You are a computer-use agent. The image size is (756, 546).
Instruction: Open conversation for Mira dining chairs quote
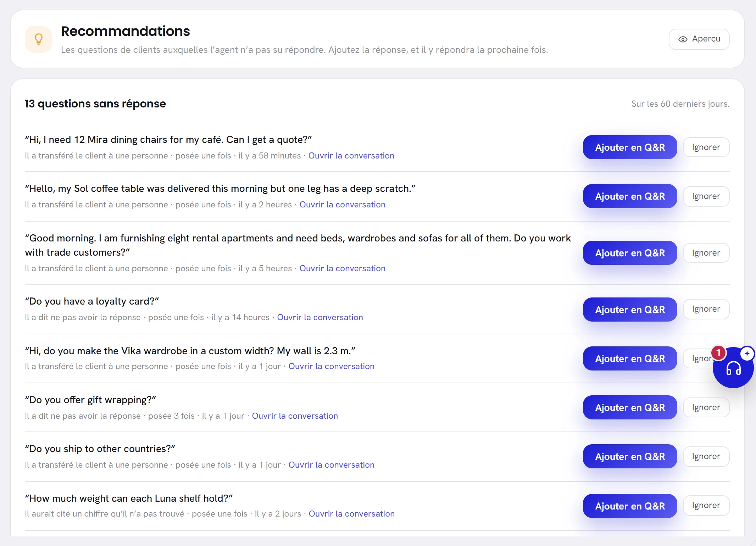351,156
